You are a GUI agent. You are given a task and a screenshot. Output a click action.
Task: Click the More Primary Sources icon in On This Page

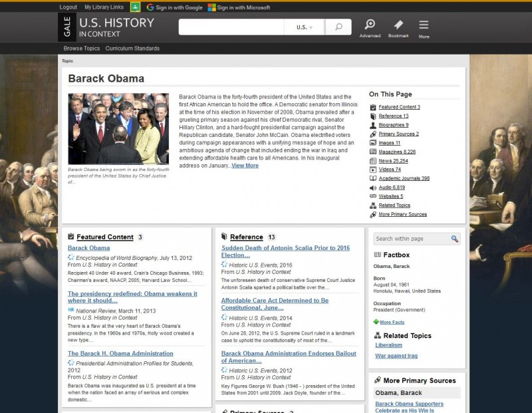point(373,214)
